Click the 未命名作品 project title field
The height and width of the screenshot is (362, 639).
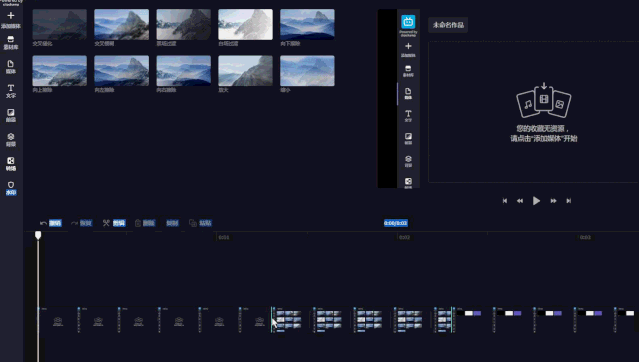[x=448, y=25]
